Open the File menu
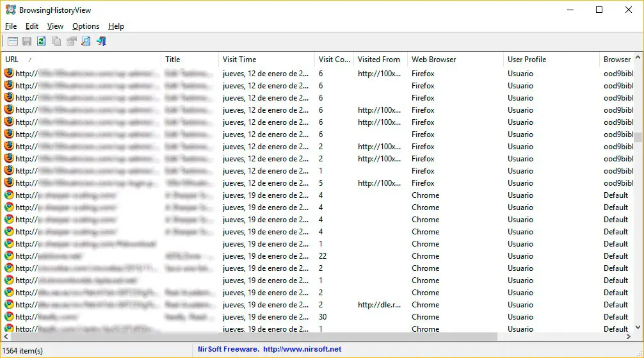The height and width of the screenshot is (358, 644). [x=11, y=26]
